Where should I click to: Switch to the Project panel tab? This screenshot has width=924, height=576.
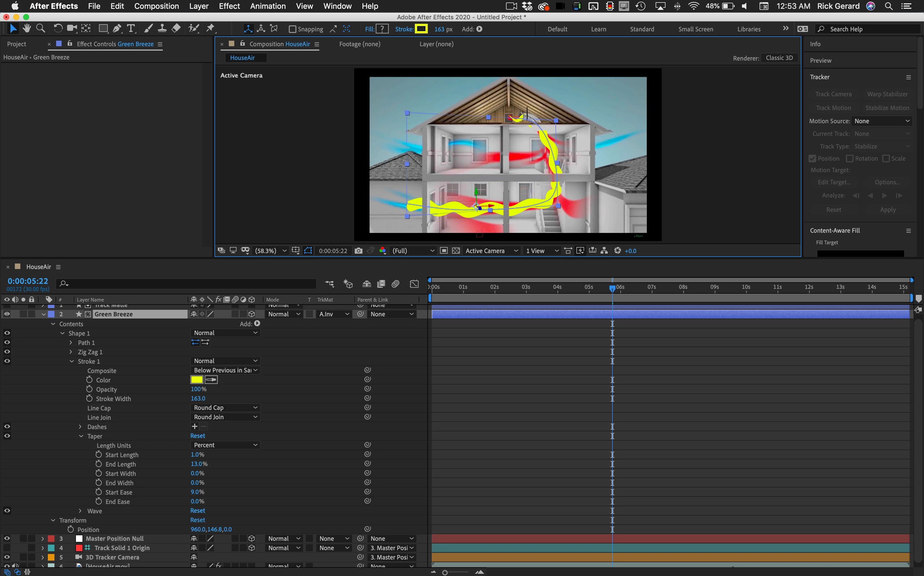(x=17, y=44)
